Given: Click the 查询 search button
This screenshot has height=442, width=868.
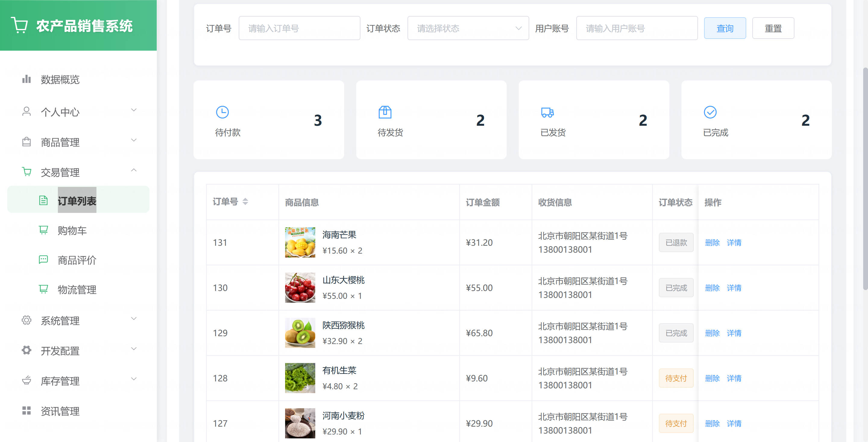Looking at the screenshot, I should point(725,28).
